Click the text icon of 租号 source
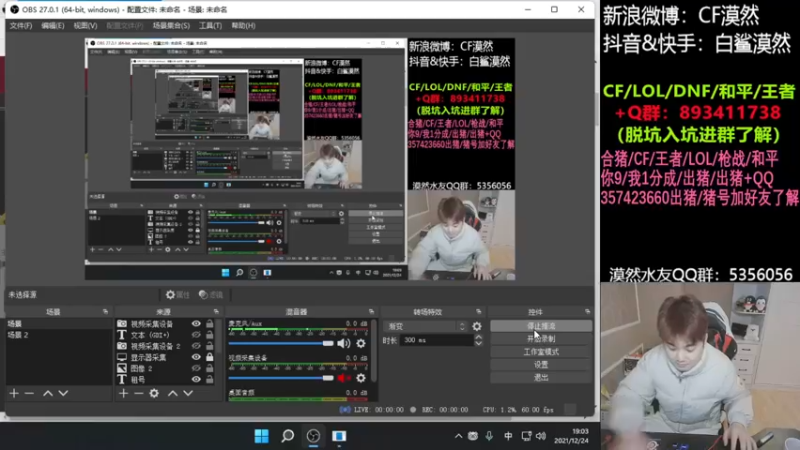 pyautogui.click(x=122, y=380)
